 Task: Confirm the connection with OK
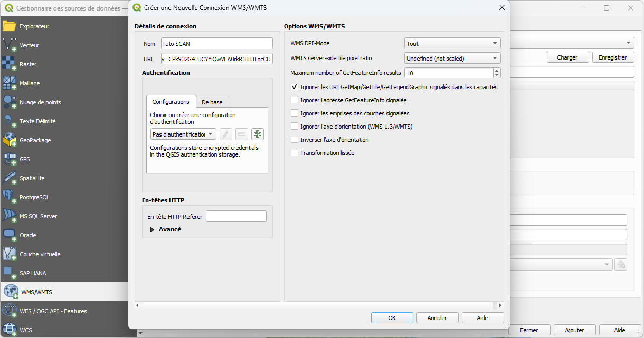(x=392, y=318)
